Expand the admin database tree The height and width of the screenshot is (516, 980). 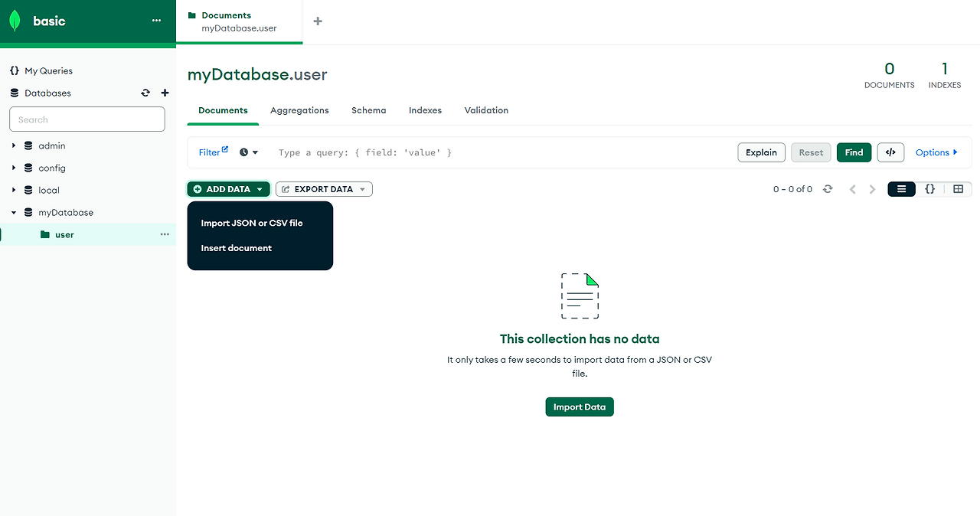[x=13, y=145]
